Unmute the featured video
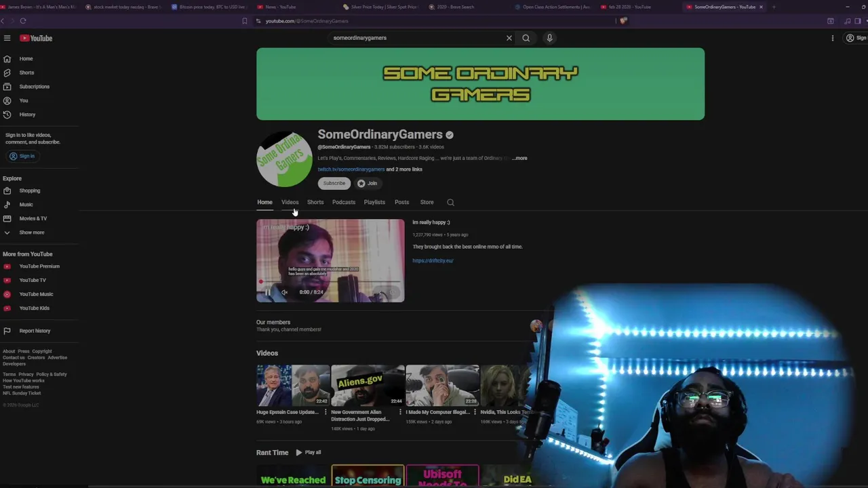Viewport: 868px width, 488px height. [x=284, y=292]
